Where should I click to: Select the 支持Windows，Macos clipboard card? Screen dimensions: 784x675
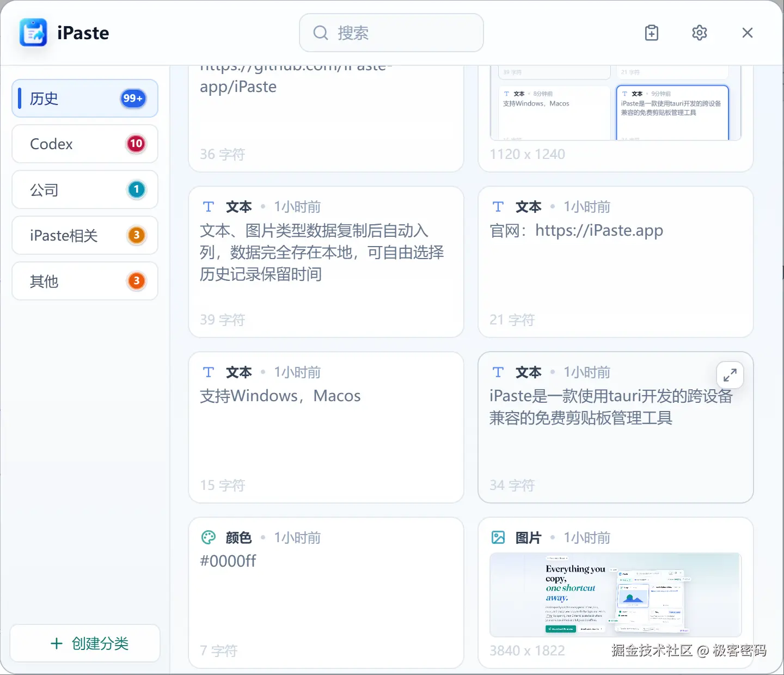pyautogui.click(x=326, y=427)
